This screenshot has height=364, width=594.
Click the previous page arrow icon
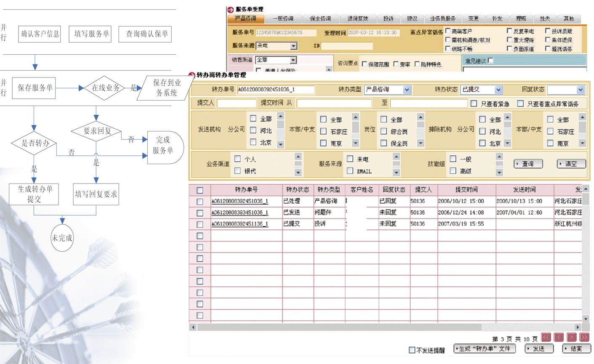point(559,337)
